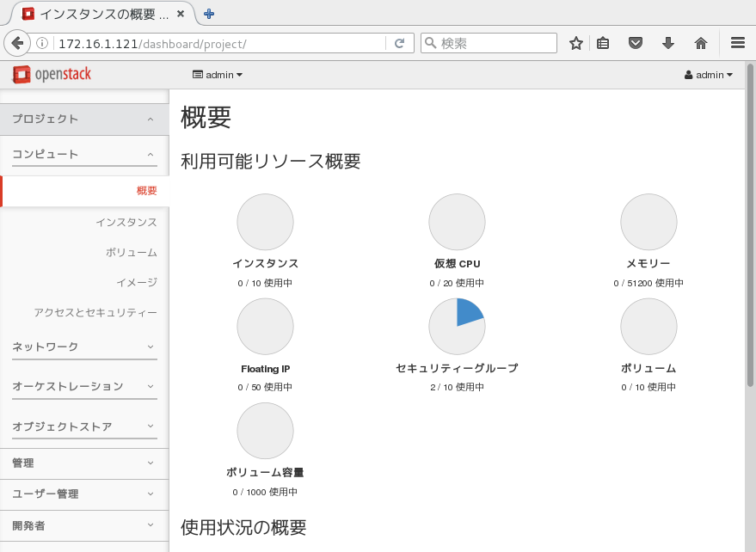
Task: Bookmark this page with the star icon
Action: (x=576, y=43)
